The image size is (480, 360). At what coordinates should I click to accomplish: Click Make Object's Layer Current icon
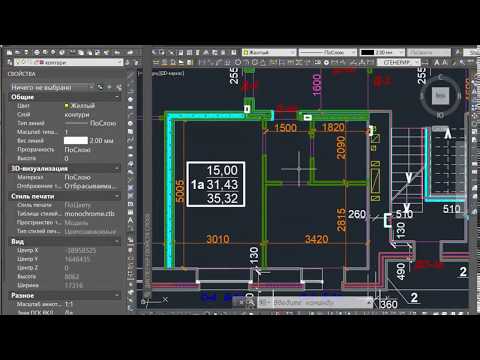tap(127, 62)
